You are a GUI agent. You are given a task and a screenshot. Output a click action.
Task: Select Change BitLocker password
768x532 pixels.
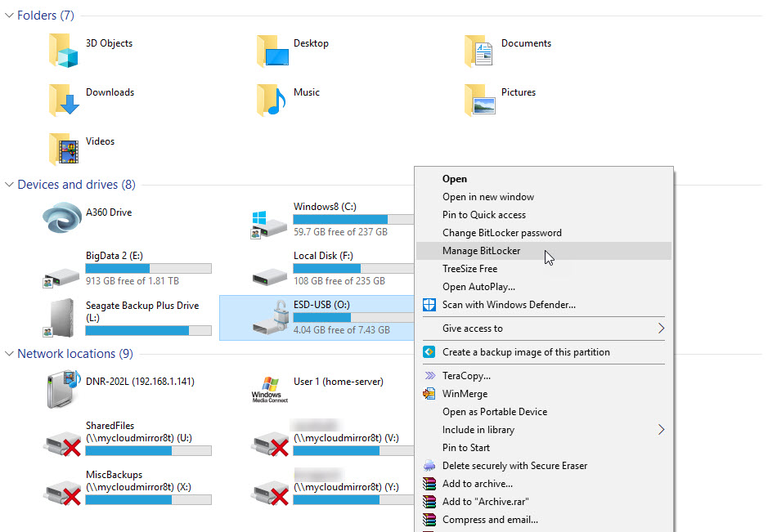[501, 233]
